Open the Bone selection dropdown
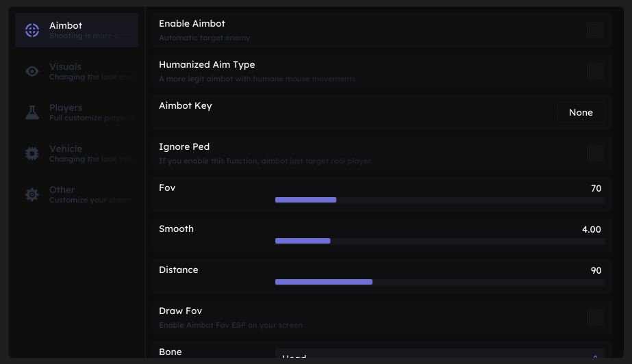 [440, 353]
